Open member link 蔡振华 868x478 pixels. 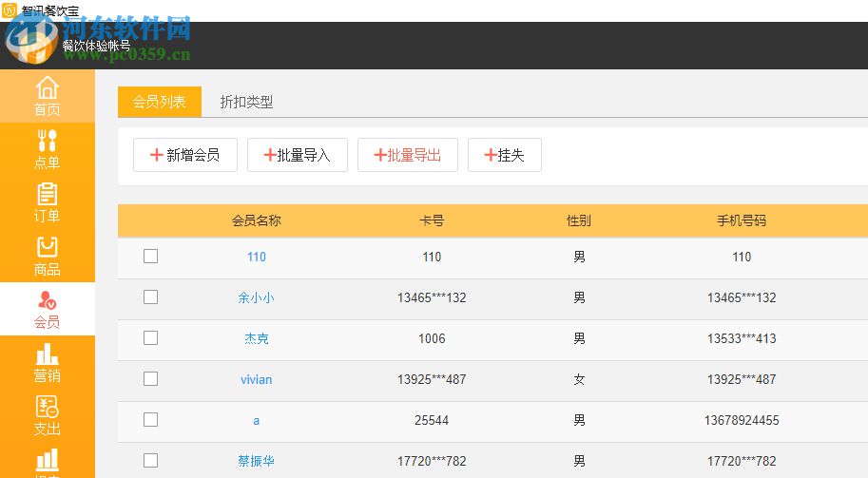pyautogui.click(x=256, y=461)
